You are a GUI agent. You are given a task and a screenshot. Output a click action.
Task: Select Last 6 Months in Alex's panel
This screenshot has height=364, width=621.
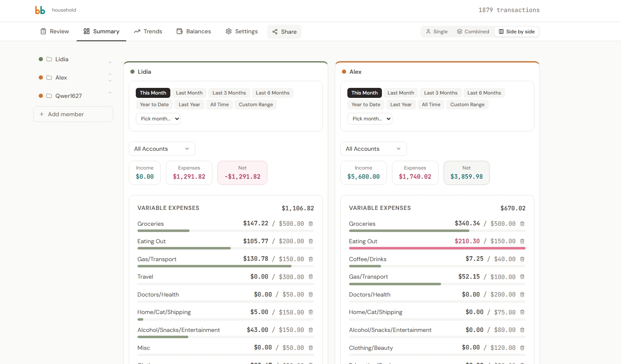[484, 93]
